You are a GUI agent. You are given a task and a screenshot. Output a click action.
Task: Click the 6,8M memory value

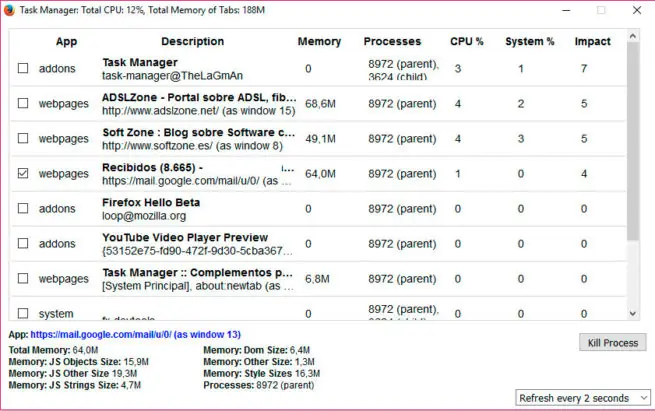[317, 279]
